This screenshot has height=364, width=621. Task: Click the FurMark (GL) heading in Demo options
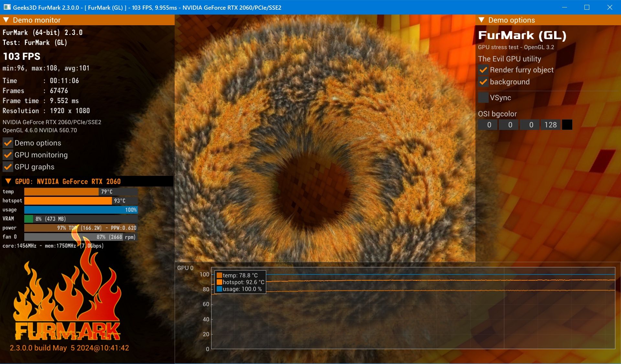[x=522, y=36]
